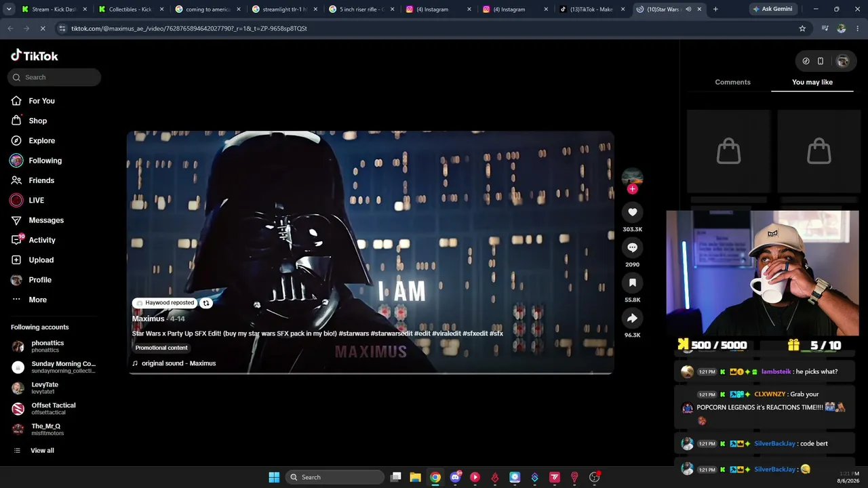The height and width of the screenshot is (488, 868).
Task: Click the Promotional content label
Action: point(161,348)
